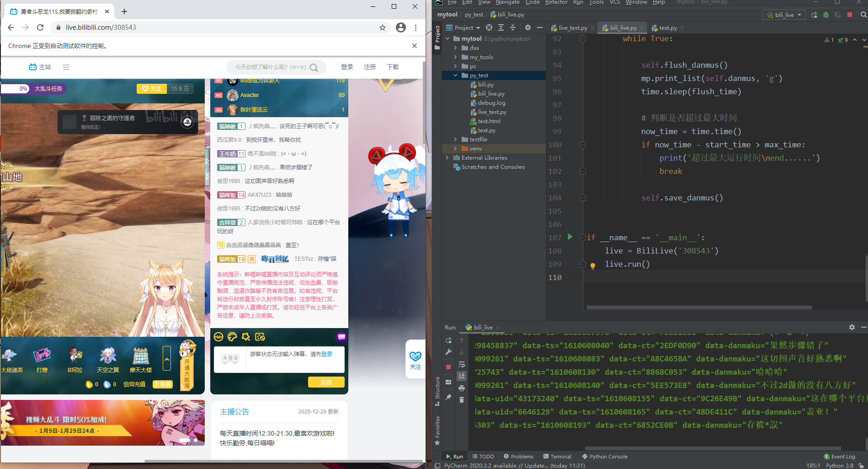
Task: Expand the my_tools folder
Action: (455, 57)
